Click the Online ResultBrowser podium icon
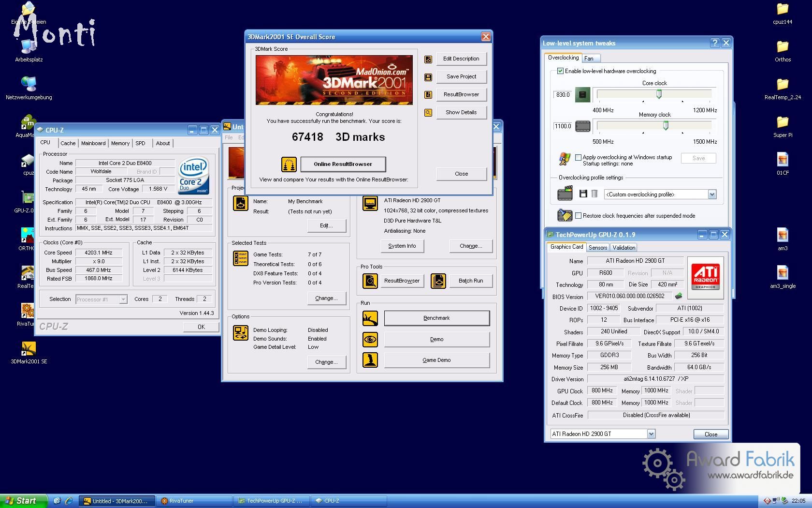 [289, 164]
